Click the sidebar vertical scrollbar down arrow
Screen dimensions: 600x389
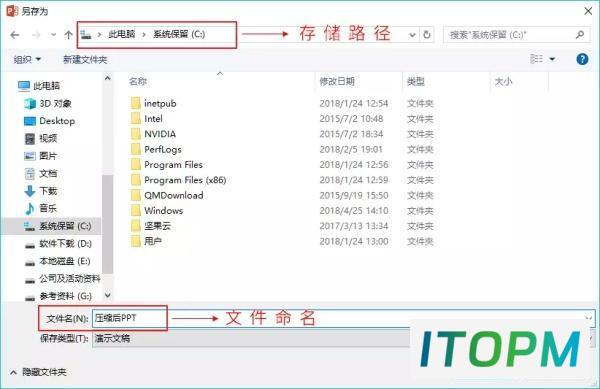(x=108, y=295)
